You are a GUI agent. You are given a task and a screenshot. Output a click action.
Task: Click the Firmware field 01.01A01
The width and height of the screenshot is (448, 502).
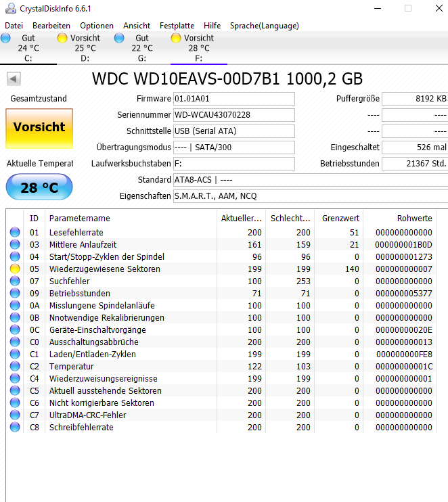(233, 99)
